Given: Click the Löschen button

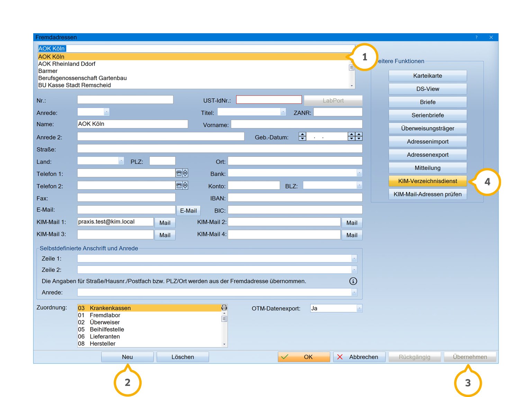Looking at the screenshot, I should pyautogui.click(x=183, y=357).
